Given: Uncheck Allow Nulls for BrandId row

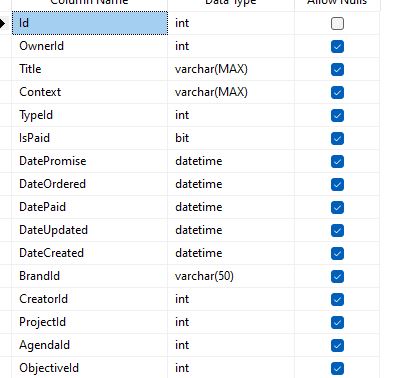Looking at the screenshot, I should coord(337,276).
